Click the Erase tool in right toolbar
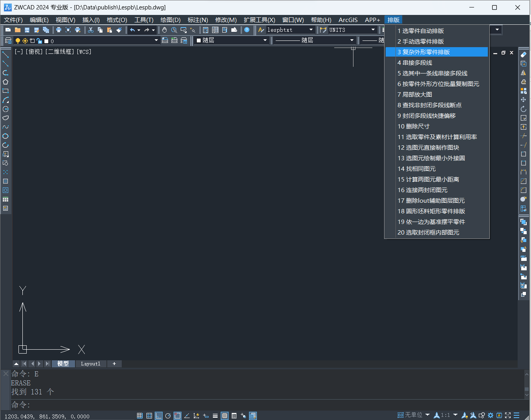The height and width of the screenshot is (420, 531). point(524,55)
